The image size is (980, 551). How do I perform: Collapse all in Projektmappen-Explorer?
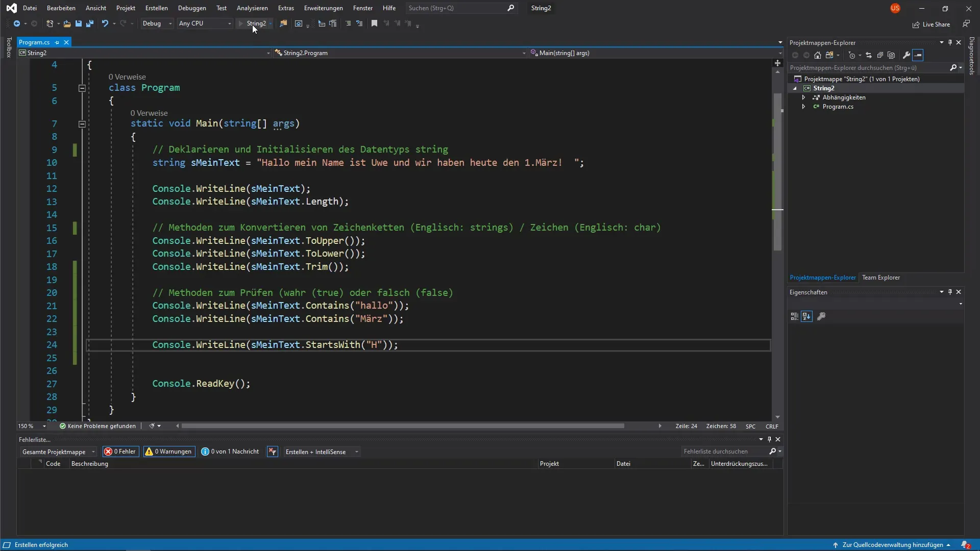(880, 55)
